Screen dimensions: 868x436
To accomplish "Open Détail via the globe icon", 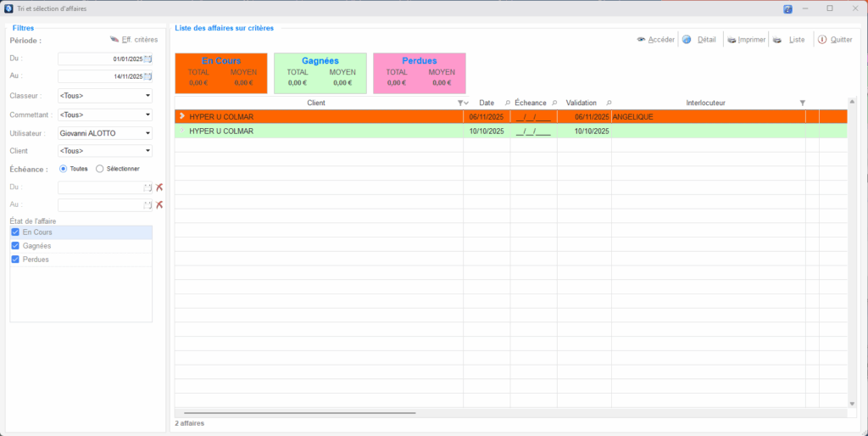I will [687, 40].
